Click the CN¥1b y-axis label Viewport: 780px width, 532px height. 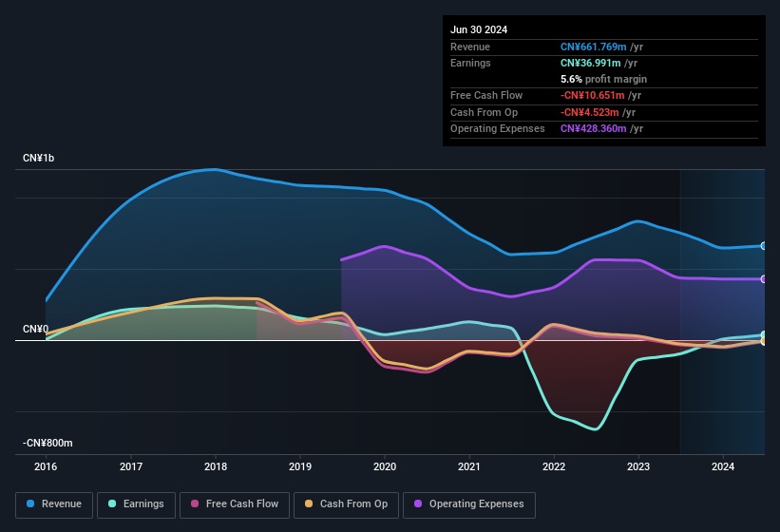click(38, 158)
